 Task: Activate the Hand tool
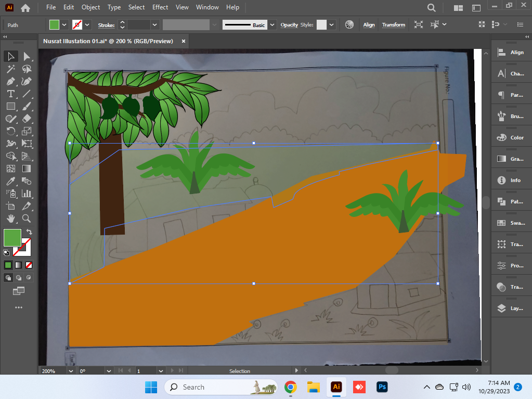(10, 218)
